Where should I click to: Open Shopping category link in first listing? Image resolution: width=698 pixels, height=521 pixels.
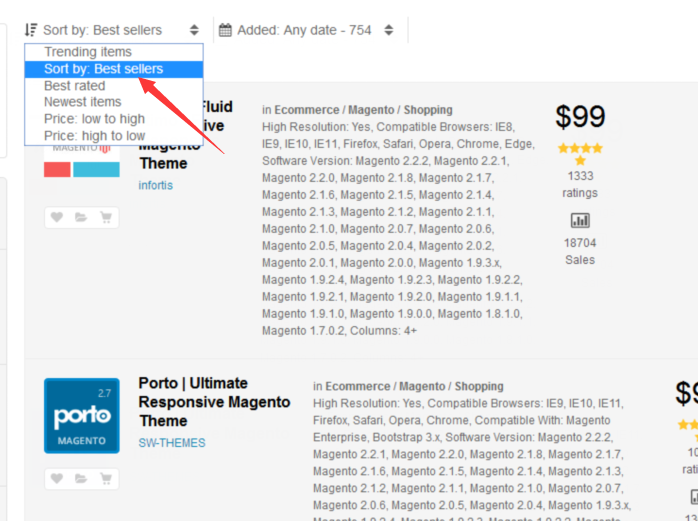[x=428, y=110]
